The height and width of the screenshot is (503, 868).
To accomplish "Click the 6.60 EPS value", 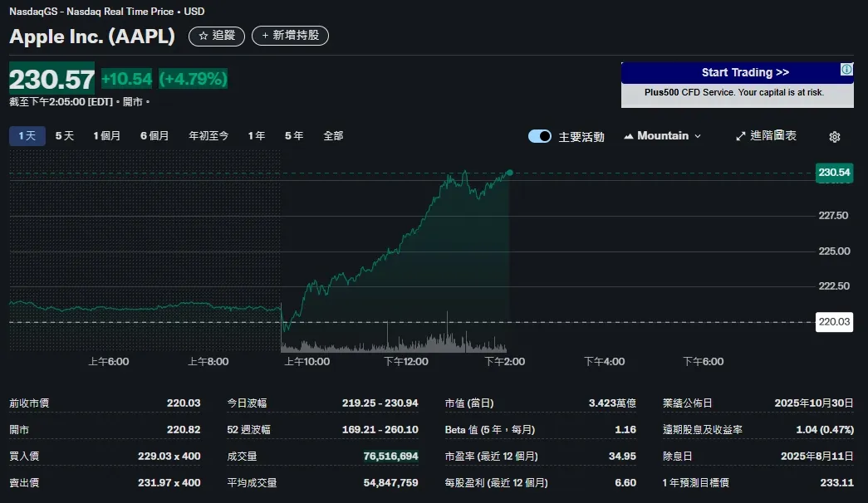I will point(625,483).
